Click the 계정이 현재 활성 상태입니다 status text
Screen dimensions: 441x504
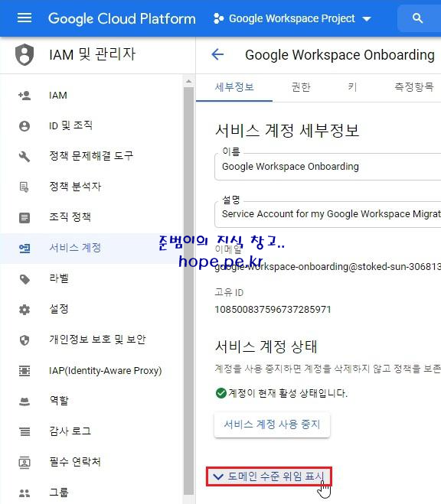click(x=288, y=393)
